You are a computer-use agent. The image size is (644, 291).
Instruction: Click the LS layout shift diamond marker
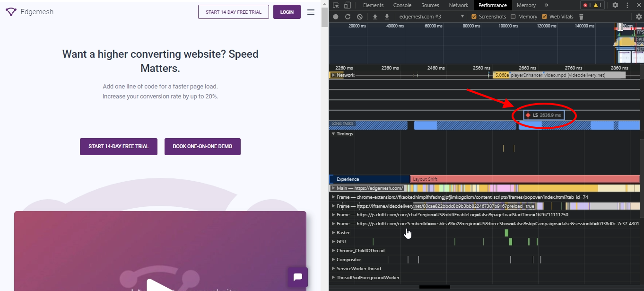[x=528, y=115]
